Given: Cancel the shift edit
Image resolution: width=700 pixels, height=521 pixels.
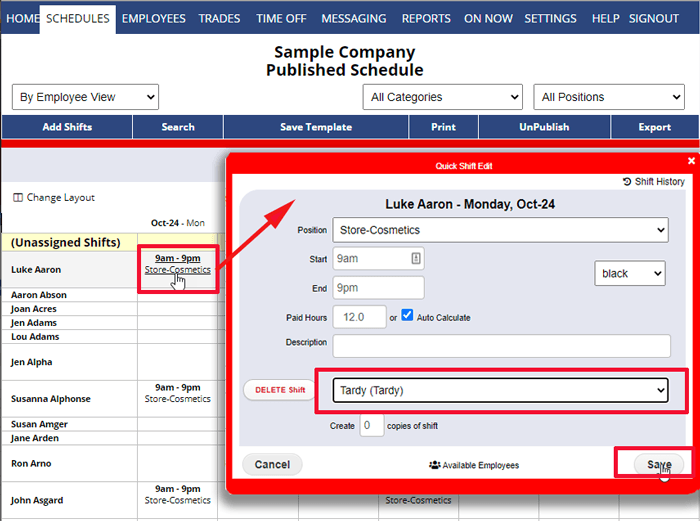Looking at the screenshot, I should pyautogui.click(x=272, y=464).
